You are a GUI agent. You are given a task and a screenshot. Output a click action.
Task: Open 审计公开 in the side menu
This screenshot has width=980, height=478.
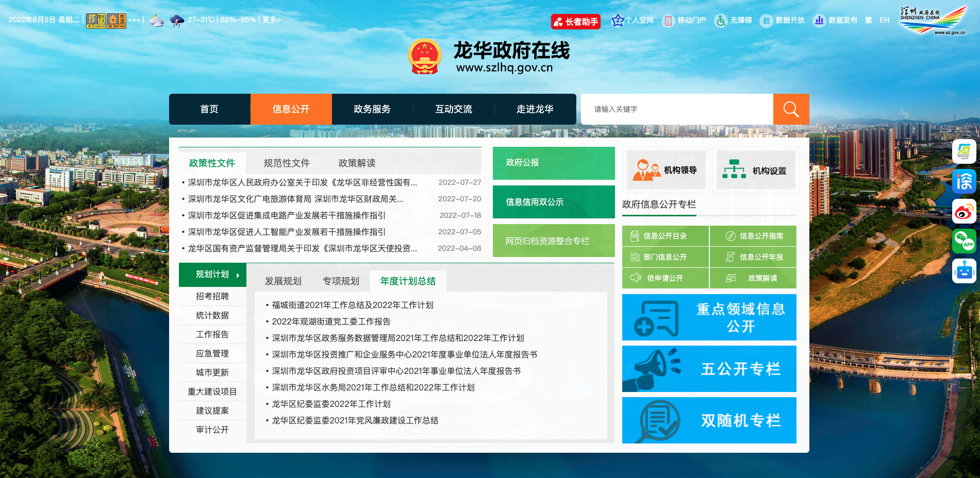point(212,430)
